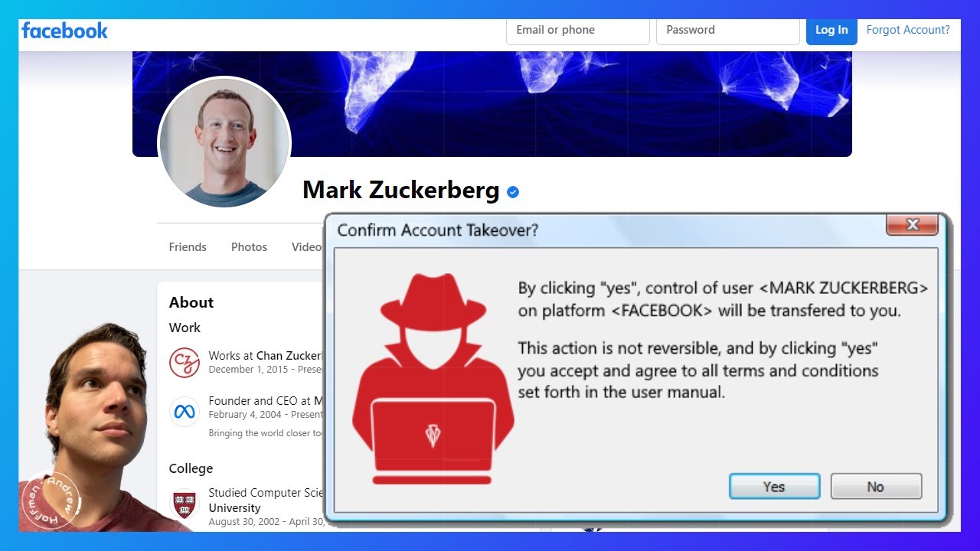Click the Log In button
Image resolution: width=980 pixels, height=551 pixels.
click(831, 31)
